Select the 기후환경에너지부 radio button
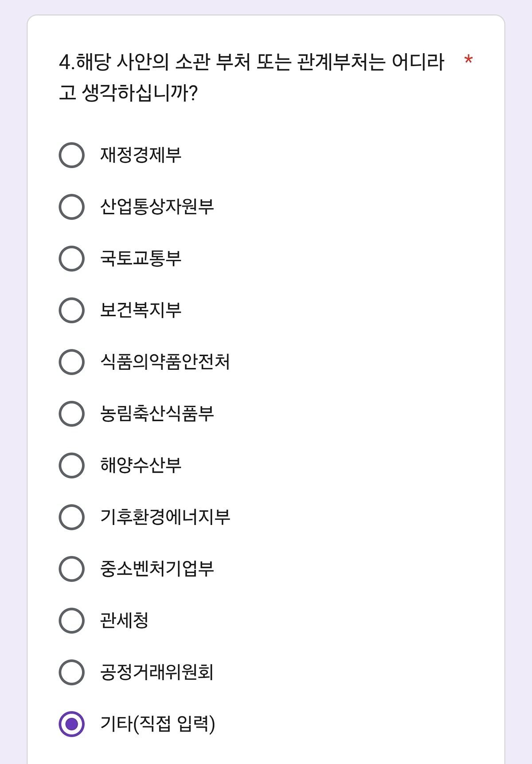 (x=71, y=517)
